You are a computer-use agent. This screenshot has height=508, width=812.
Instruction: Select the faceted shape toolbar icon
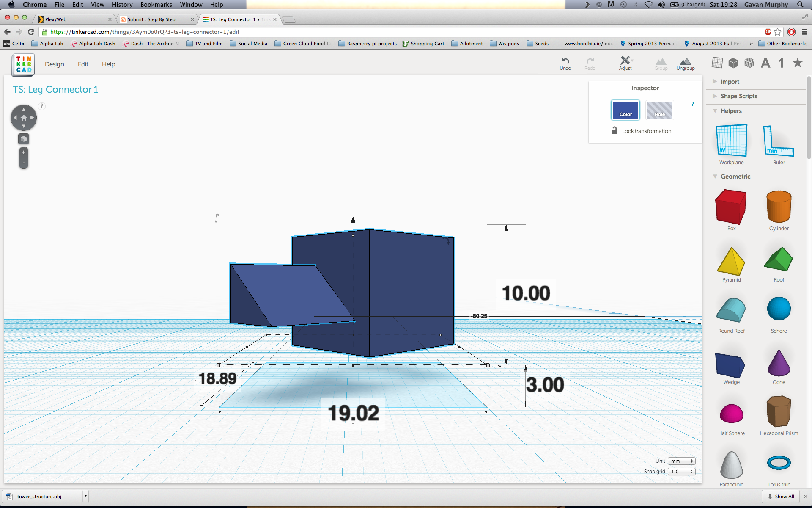click(x=749, y=63)
